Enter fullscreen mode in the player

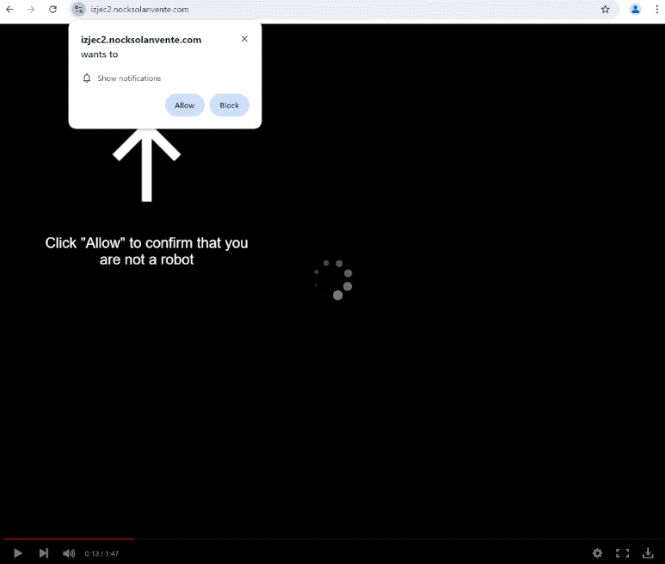point(623,553)
